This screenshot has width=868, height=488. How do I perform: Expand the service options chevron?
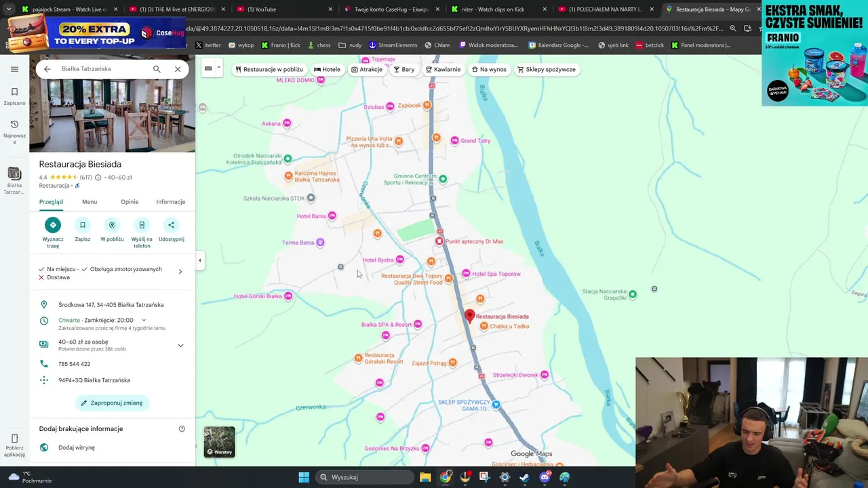[180, 272]
